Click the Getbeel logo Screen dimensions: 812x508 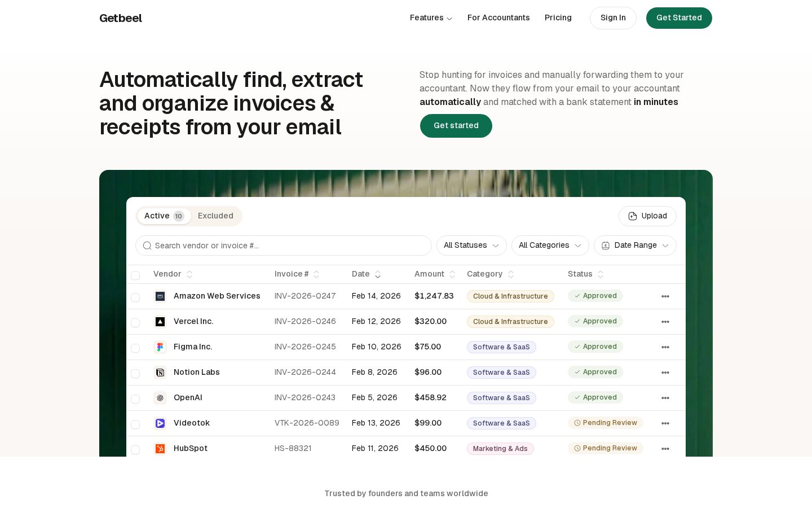[x=121, y=18]
